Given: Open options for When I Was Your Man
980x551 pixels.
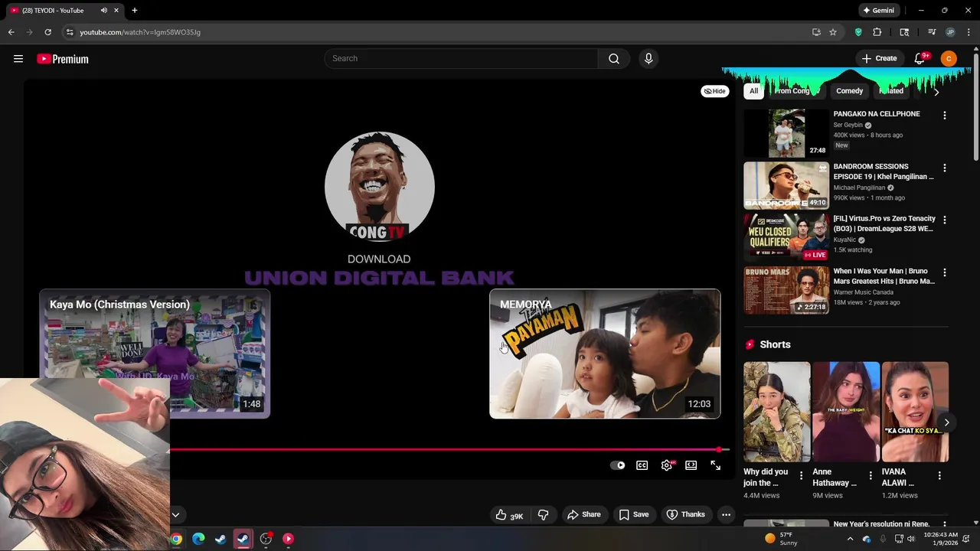Looking at the screenshot, I should pos(944,272).
